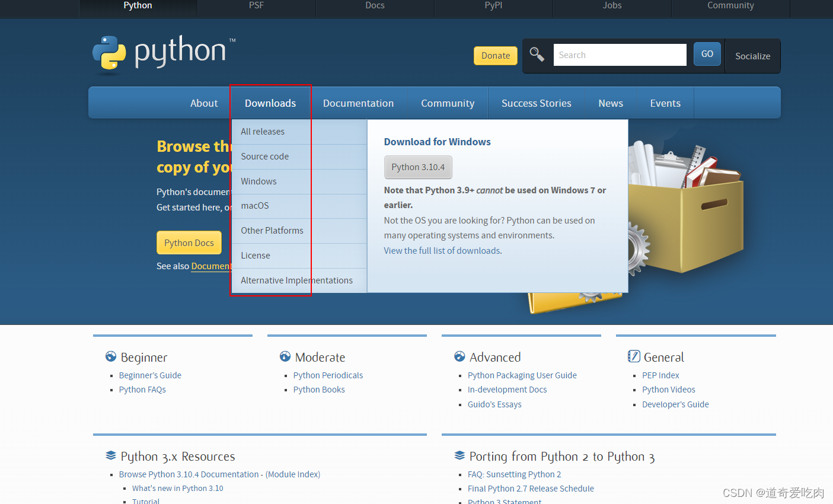Open the Developer's Guide link
This screenshot has width=833, height=504.
(x=675, y=404)
